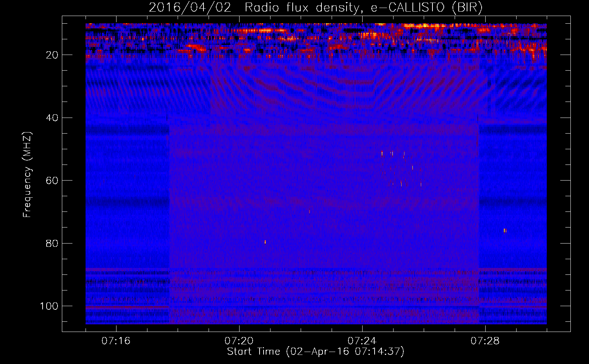Click the 40 MHz frequency tick label
Screen dimensions: 589x364
tap(52, 118)
